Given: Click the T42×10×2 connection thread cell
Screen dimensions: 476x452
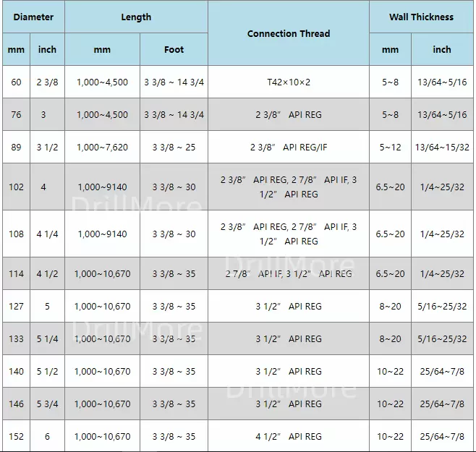Looking at the screenshot, I should point(288,82).
